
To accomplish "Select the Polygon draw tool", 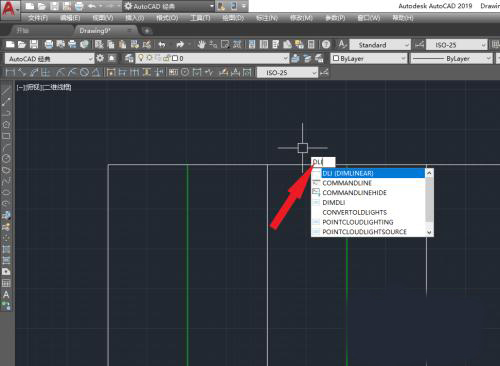I will click(6, 125).
